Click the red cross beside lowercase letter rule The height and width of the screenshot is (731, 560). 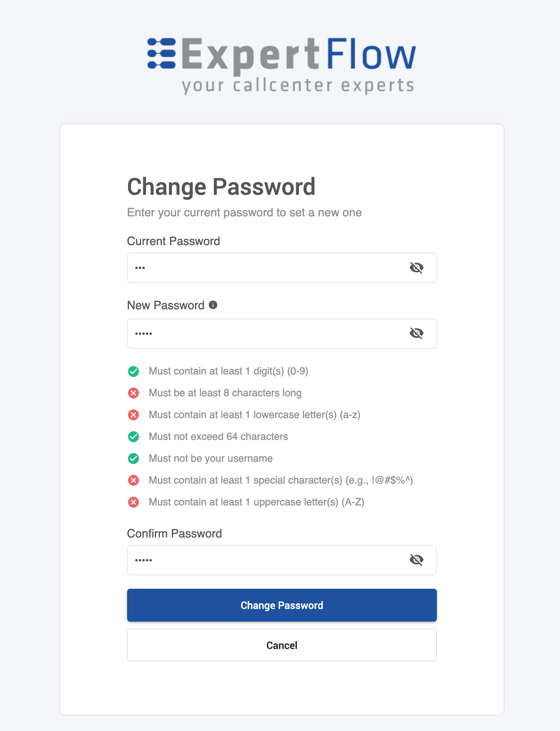click(x=133, y=415)
